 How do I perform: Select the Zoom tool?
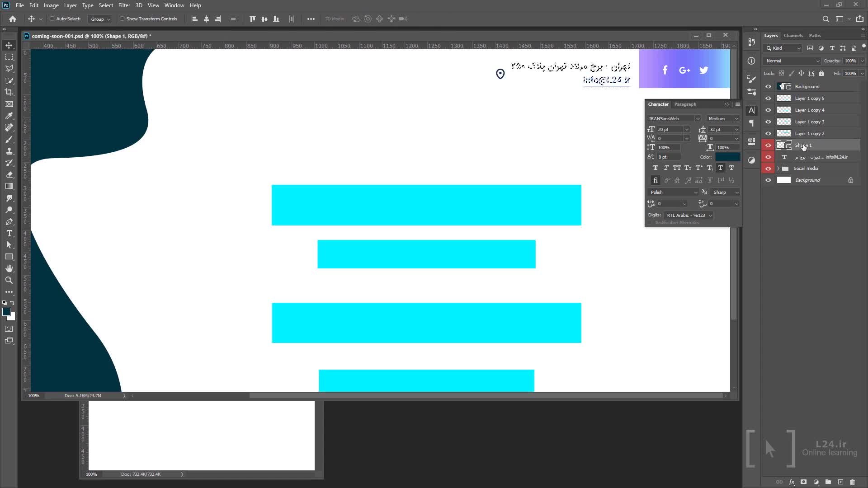[x=9, y=280]
